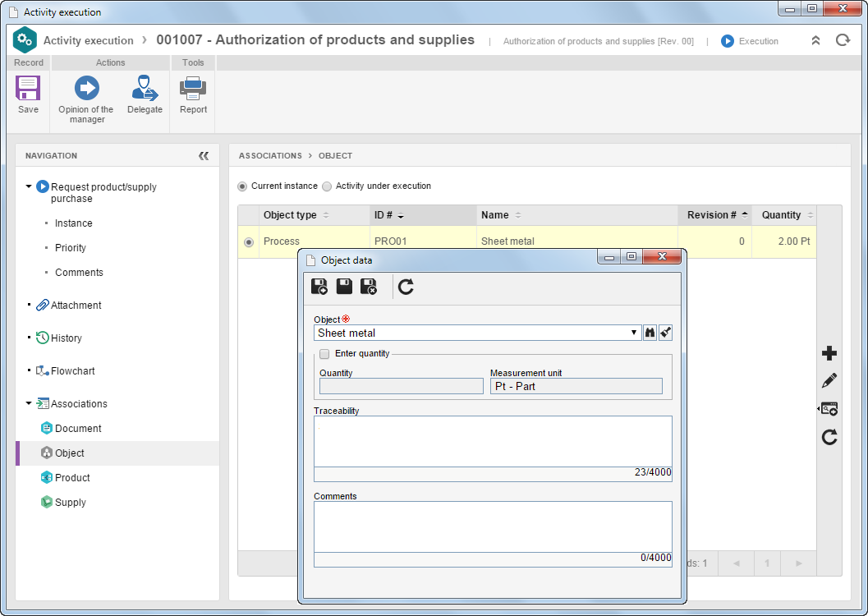This screenshot has width=868, height=616.
Task: Collapse header using double up-arrow icon
Action: pyautogui.click(x=815, y=40)
